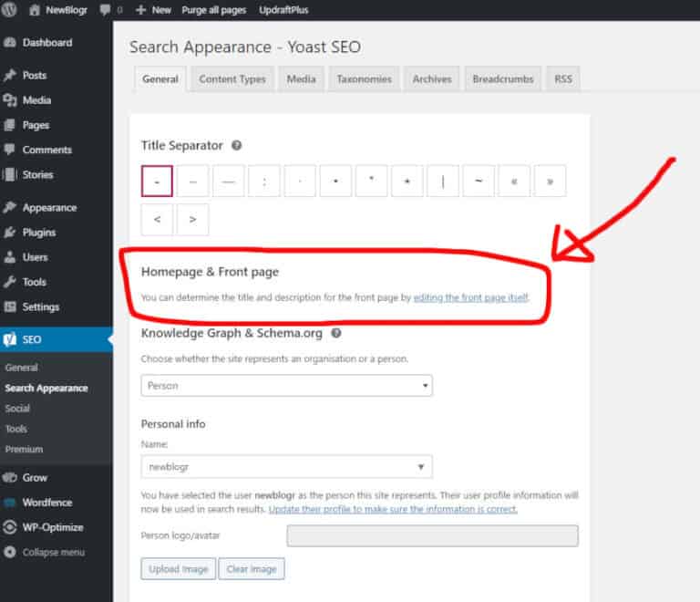Image resolution: width=700 pixels, height=602 pixels.
Task: Select the less-than title separator
Action: pos(157,219)
